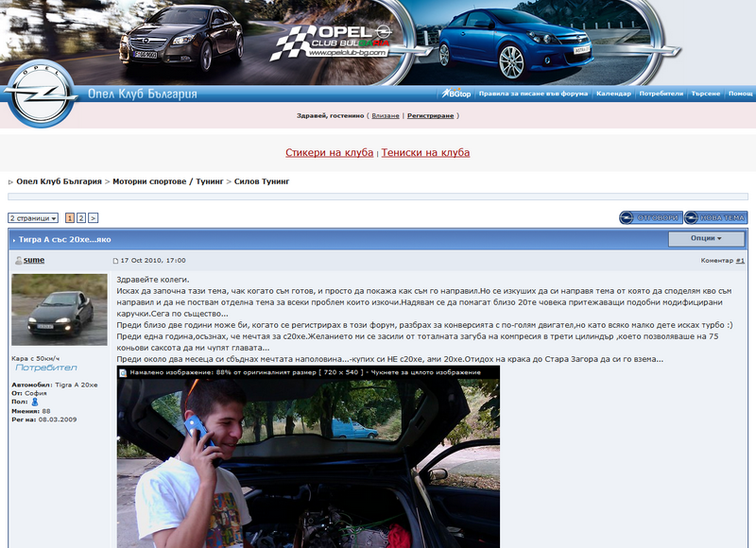
Task: Open 'Стикери на клуба' link
Action: click(329, 153)
